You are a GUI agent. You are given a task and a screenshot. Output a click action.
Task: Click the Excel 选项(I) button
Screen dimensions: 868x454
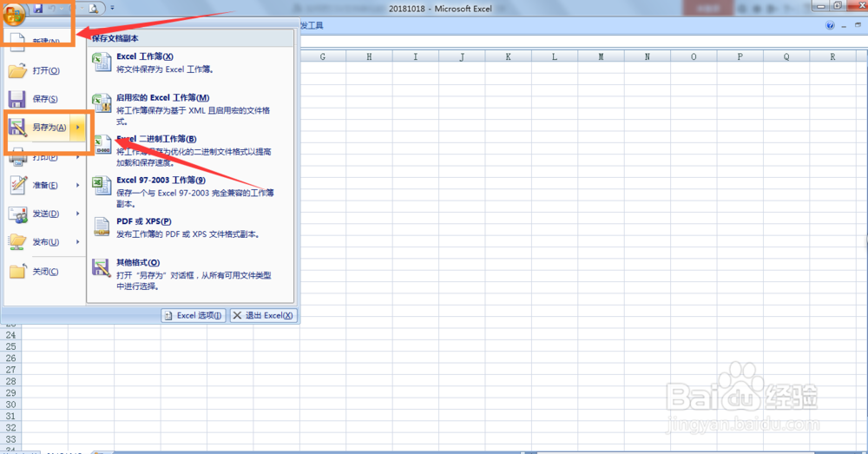194,316
